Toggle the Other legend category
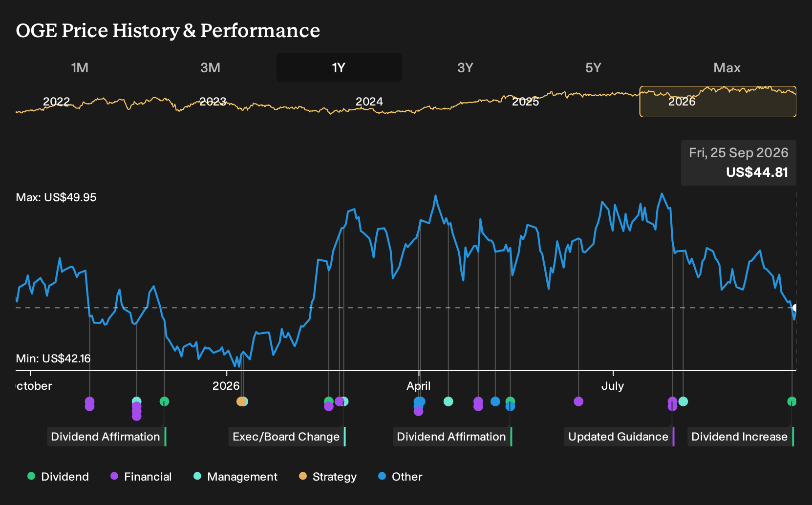812x505 pixels. [x=400, y=477]
